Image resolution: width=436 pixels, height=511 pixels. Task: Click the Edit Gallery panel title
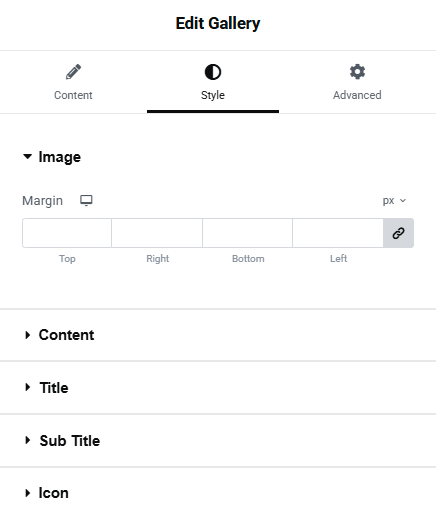coord(218,23)
